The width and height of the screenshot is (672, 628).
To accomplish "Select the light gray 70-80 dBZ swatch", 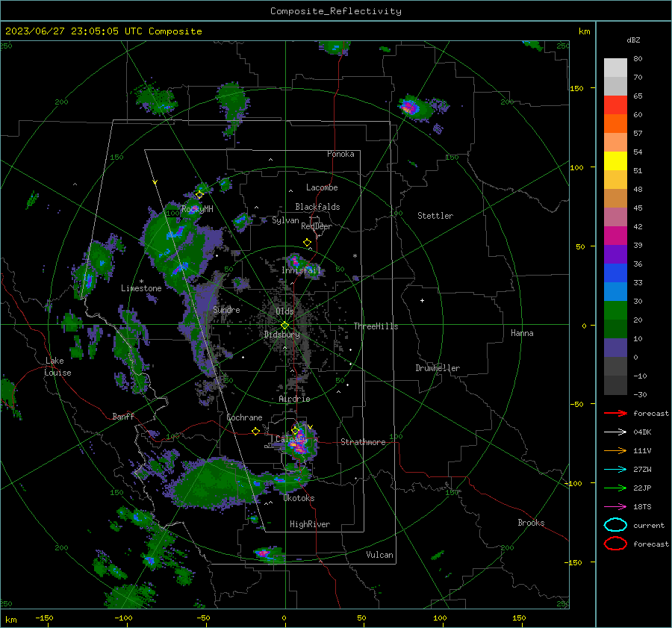I will click(x=615, y=68).
